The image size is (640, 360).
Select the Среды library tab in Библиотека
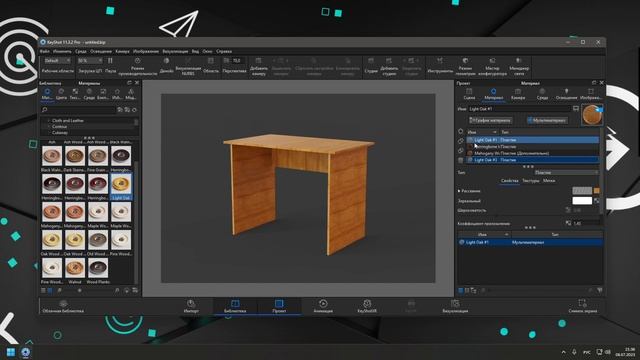pos(89,94)
